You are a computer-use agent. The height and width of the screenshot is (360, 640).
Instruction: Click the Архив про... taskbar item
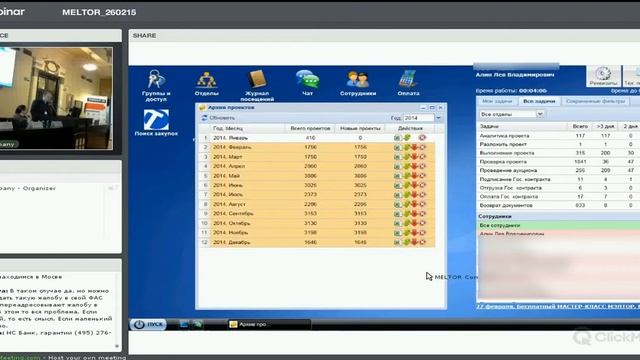pos(269,324)
